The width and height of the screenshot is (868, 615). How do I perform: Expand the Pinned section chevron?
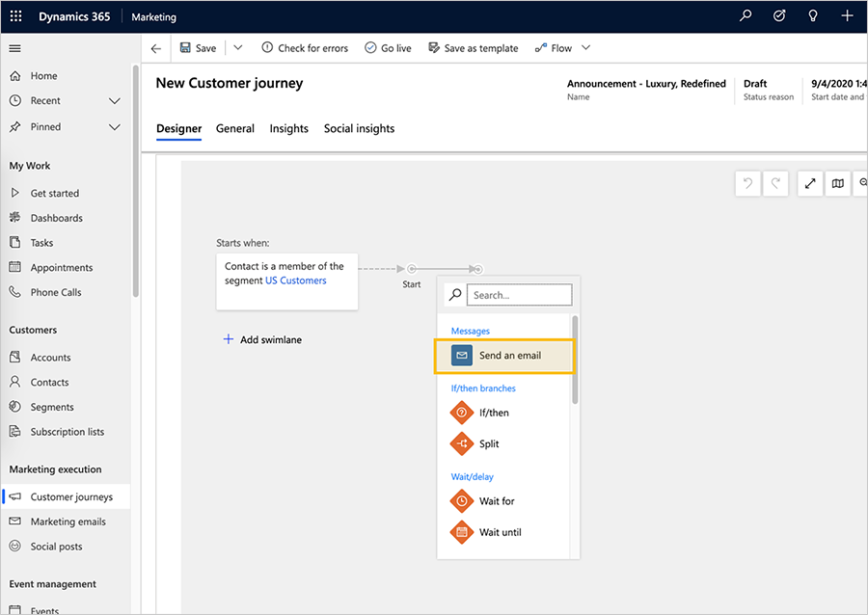click(115, 127)
